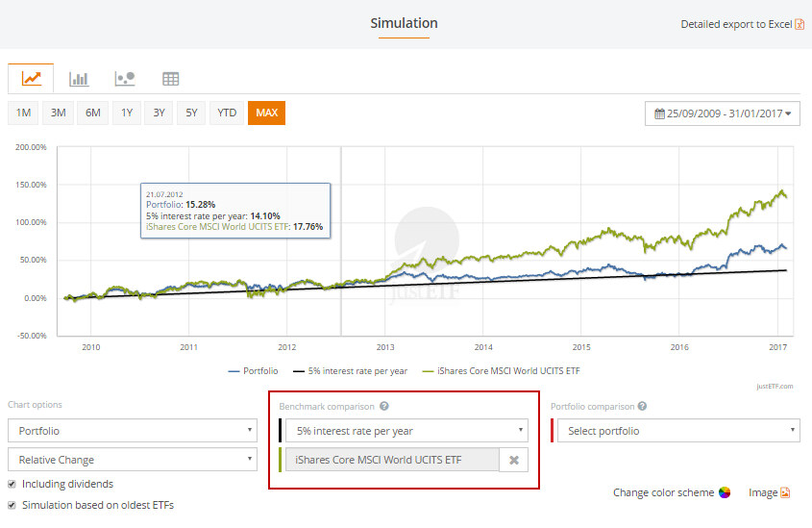Select the 1Y time period

(x=127, y=113)
